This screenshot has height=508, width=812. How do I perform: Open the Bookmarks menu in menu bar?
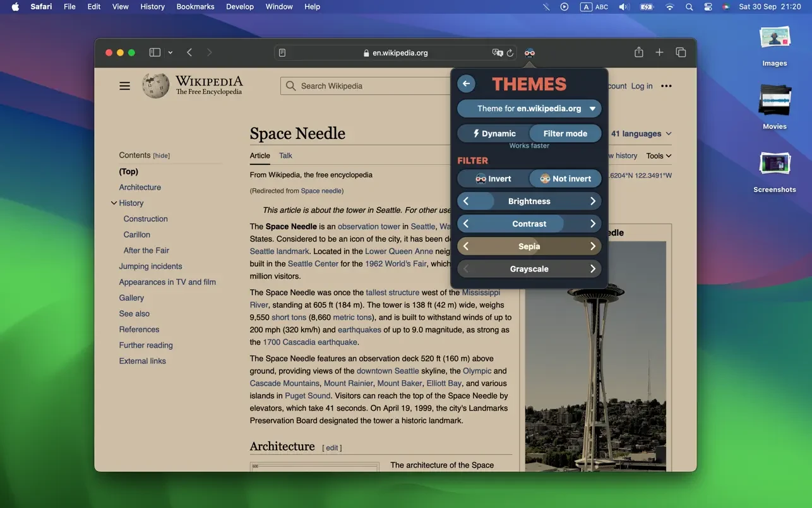coord(195,7)
